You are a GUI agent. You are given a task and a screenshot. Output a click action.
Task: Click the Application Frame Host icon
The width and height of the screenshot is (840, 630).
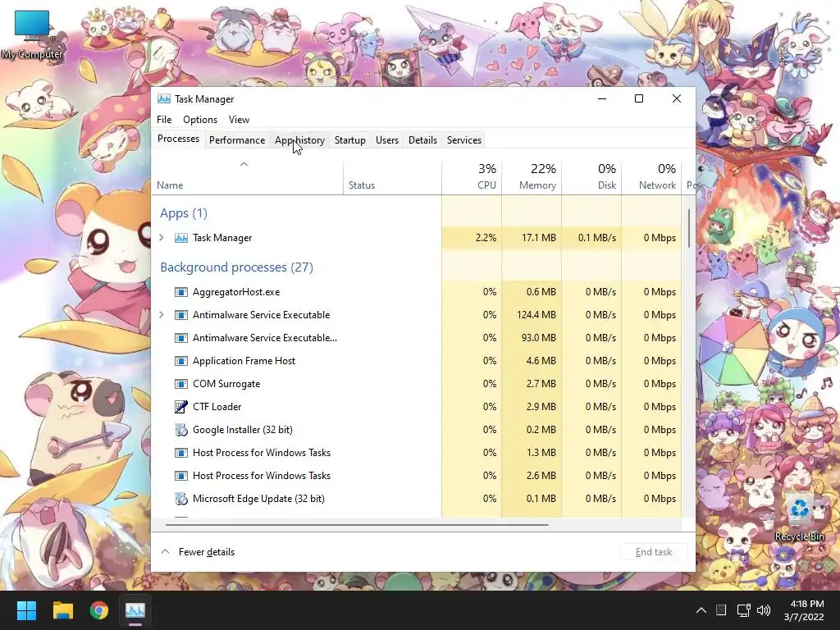[181, 361]
